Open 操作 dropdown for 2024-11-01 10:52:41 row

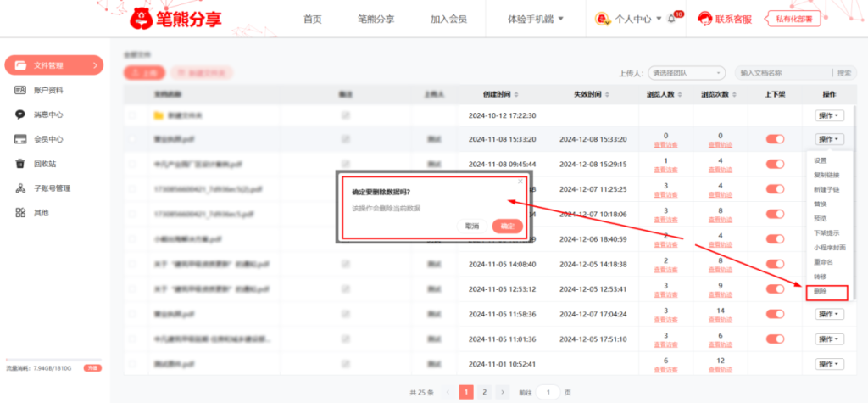click(x=829, y=364)
